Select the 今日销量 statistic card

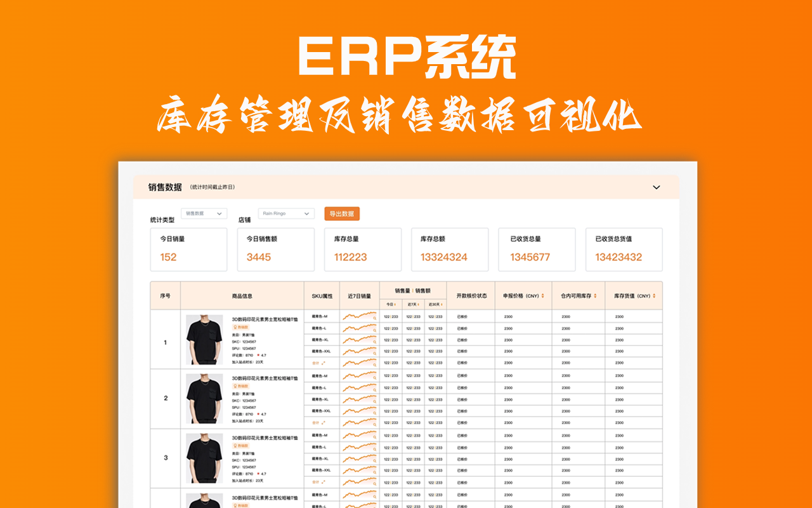pos(188,249)
